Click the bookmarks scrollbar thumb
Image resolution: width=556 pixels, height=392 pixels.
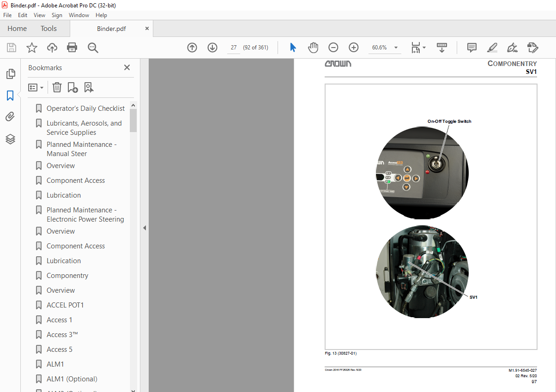(133, 121)
